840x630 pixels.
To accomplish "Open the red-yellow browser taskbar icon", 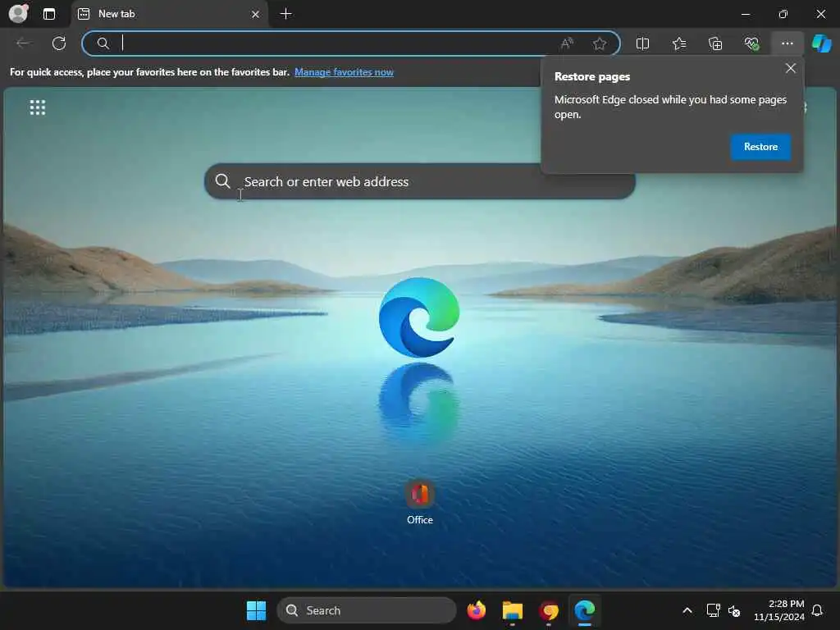I will 549,610.
